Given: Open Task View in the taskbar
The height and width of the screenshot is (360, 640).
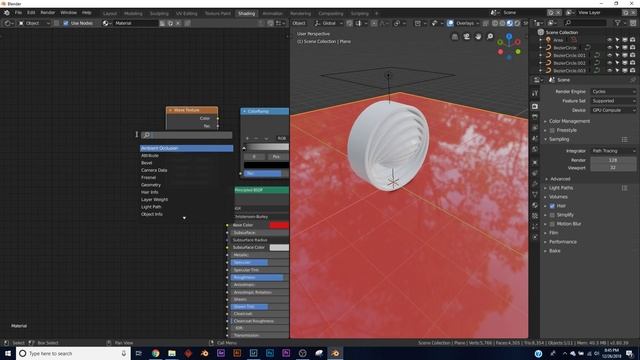Looking at the screenshot, I should click(x=138, y=353).
